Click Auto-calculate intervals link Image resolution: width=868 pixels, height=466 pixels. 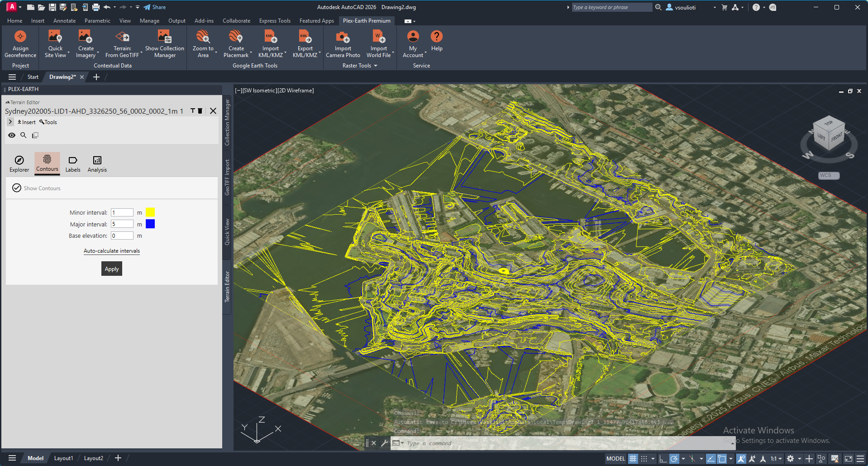coord(112,251)
